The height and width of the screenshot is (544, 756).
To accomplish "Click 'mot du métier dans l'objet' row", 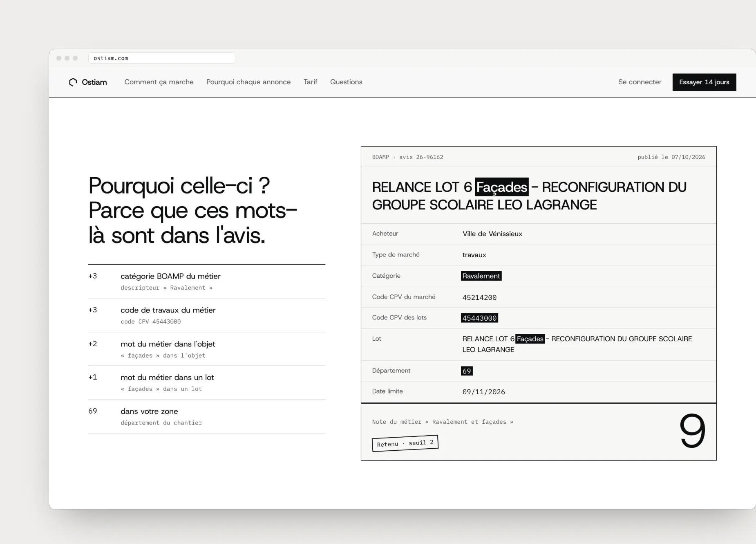I will (207, 349).
